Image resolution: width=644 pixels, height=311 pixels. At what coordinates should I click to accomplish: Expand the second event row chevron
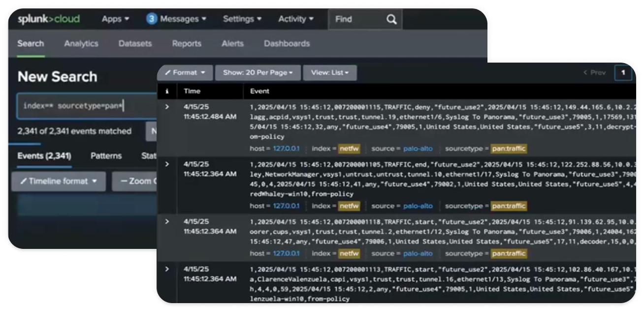167,164
